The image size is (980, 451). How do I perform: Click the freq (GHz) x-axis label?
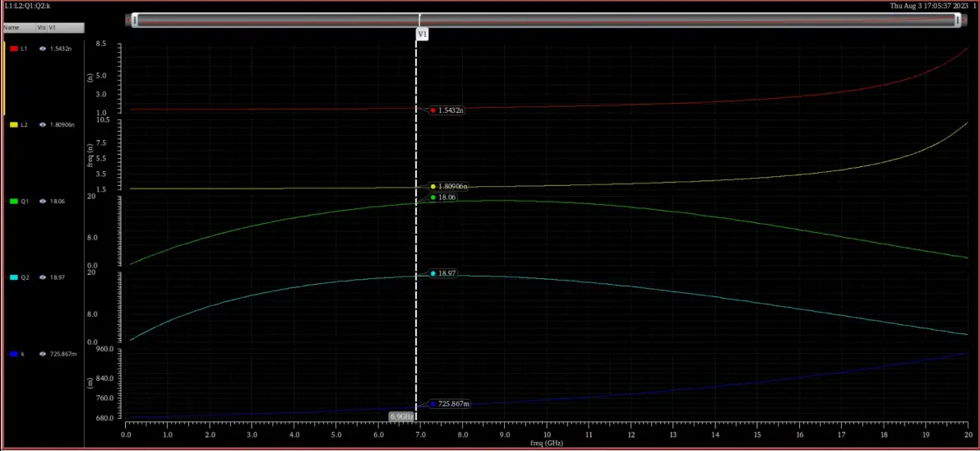pyautogui.click(x=546, y=444)
